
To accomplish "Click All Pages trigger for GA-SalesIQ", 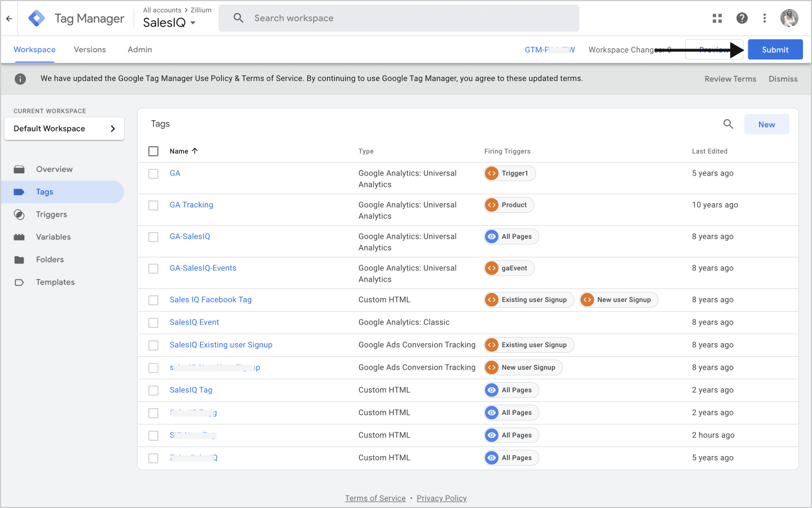I will 511,237.
